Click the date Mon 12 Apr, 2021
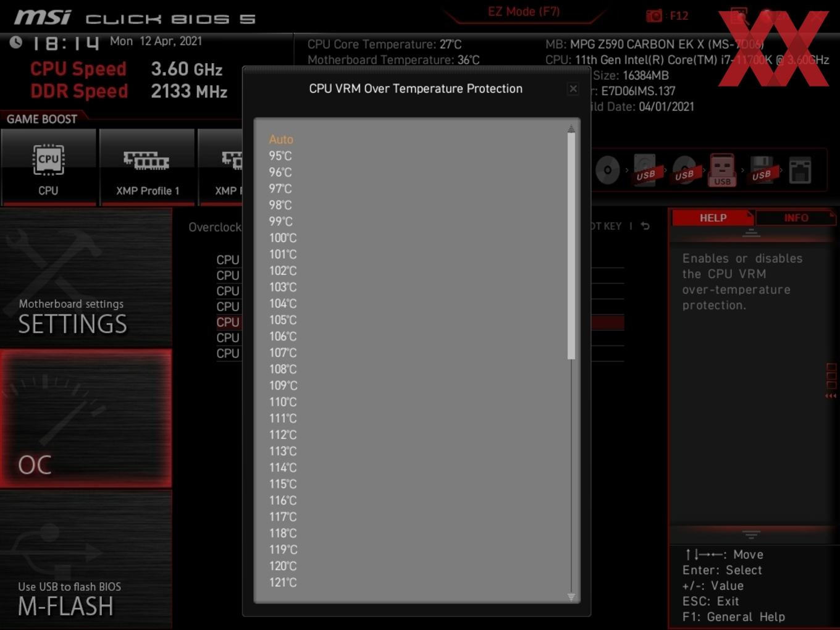 coord(156,41)
